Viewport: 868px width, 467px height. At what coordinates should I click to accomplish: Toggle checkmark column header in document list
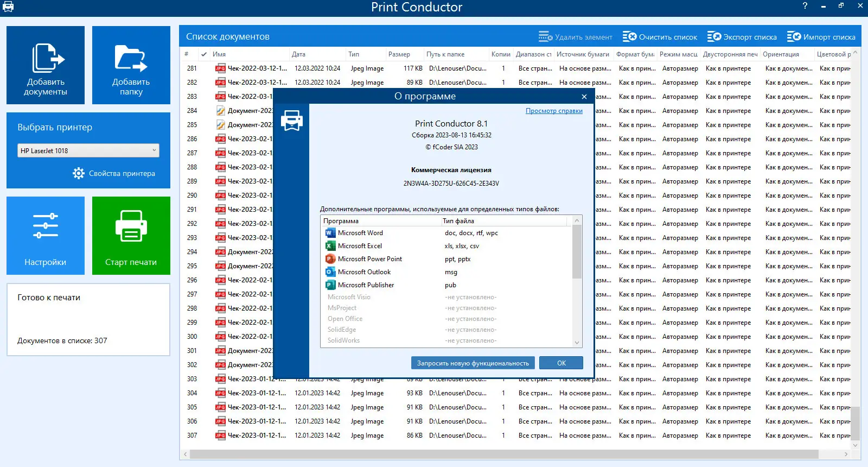(x=203, y=54)
